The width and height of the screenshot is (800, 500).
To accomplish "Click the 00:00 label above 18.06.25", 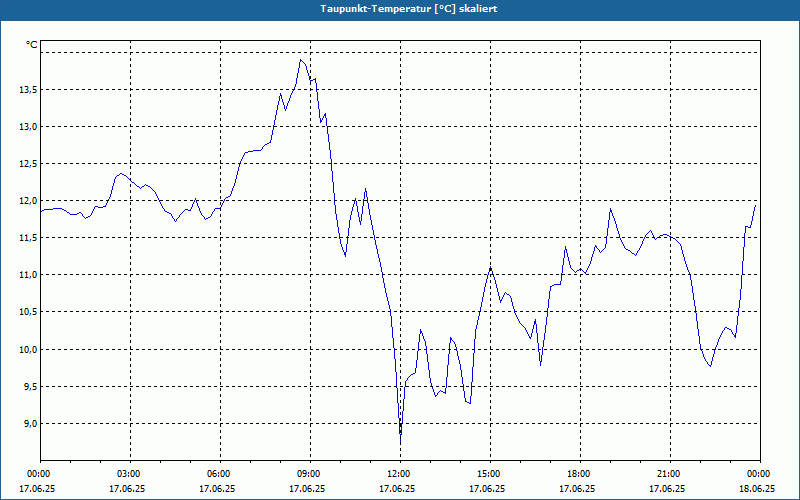I will pos(760,474).
